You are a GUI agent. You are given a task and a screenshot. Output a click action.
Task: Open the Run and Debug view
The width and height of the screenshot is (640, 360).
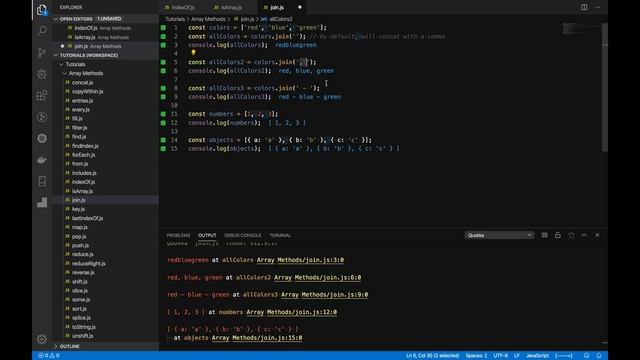click(x=42, y=74)
